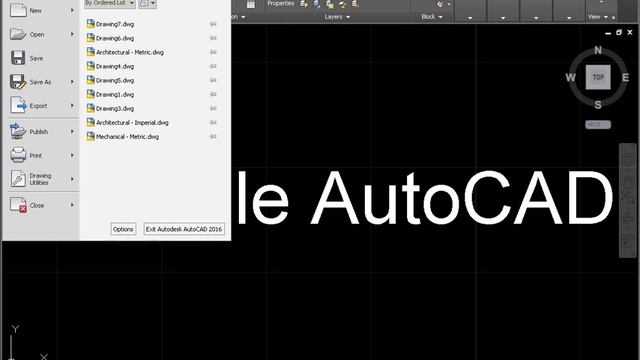Pin Architectural - Metric.dwg
The height and width of the screenshot is (360, 640).
pyautogui.click(x=213, y=52)
